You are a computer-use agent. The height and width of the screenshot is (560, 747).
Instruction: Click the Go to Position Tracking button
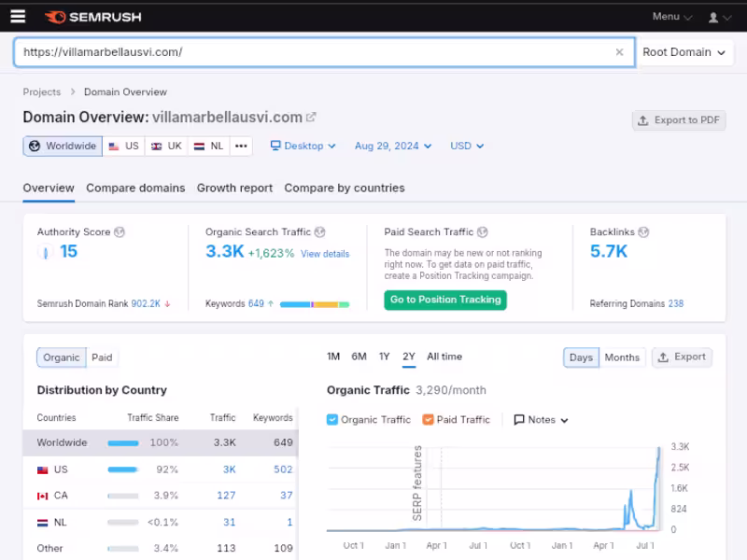click(x=445, y=300)
